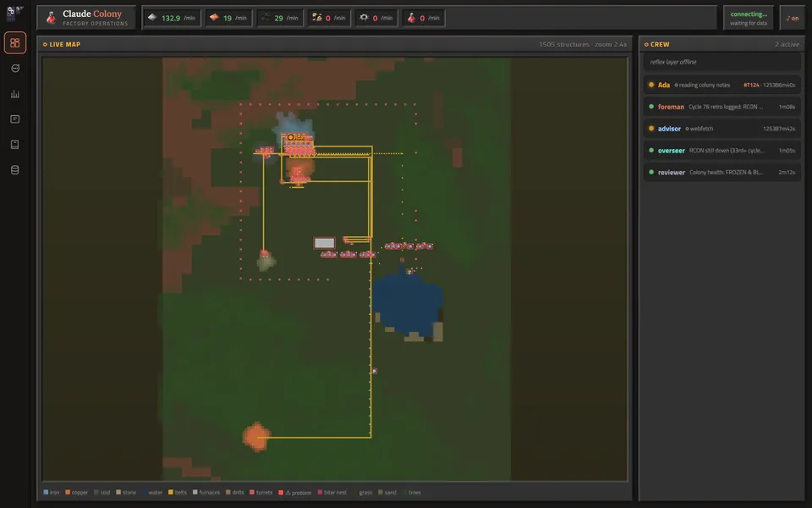Click the red science pack rate icon
The width and height of the screenshot is (812, 508).
pos(411,18)
